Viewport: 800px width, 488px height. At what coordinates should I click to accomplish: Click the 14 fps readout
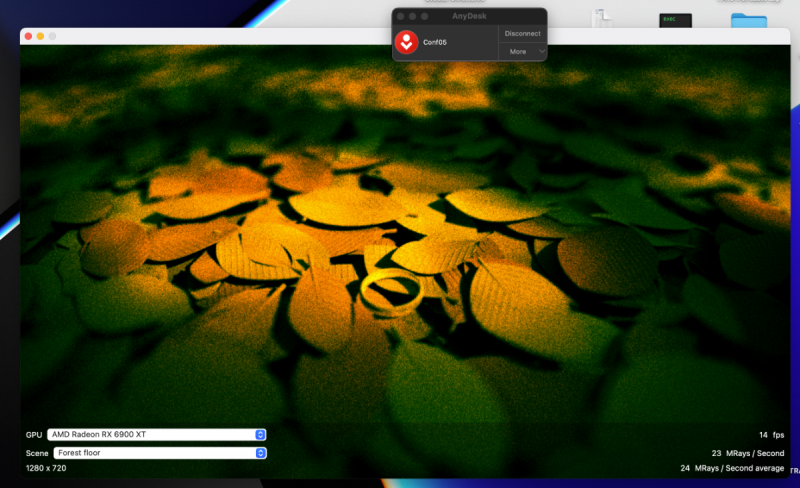click(771, 435)
